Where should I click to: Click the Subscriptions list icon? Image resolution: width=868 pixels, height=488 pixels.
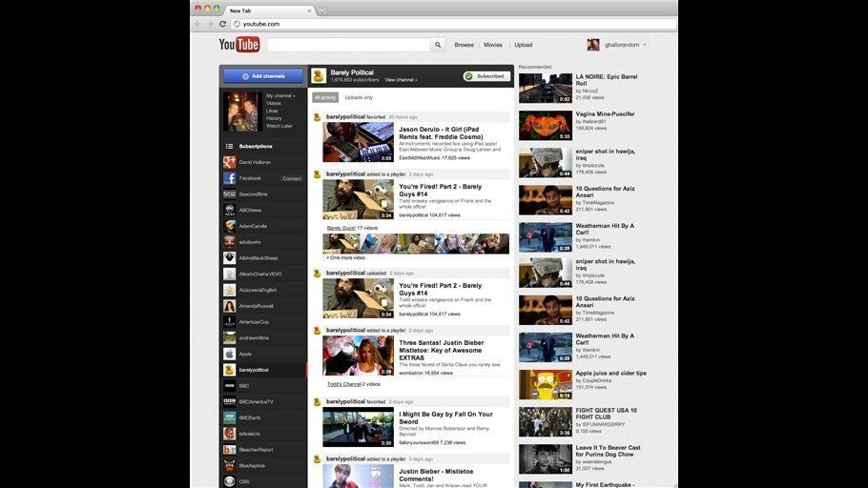[229, 146]
